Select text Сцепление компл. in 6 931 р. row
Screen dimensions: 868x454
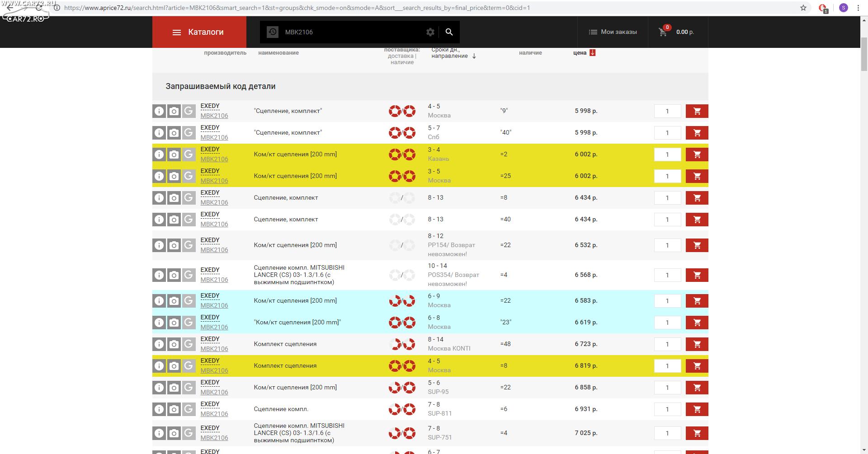point(281,409)
